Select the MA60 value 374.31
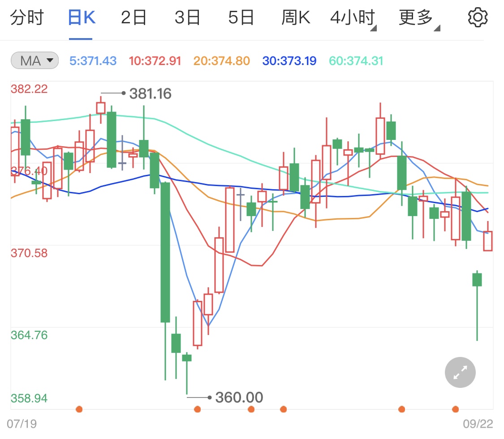Screen dimensions: 504x439 coord(355,61)
